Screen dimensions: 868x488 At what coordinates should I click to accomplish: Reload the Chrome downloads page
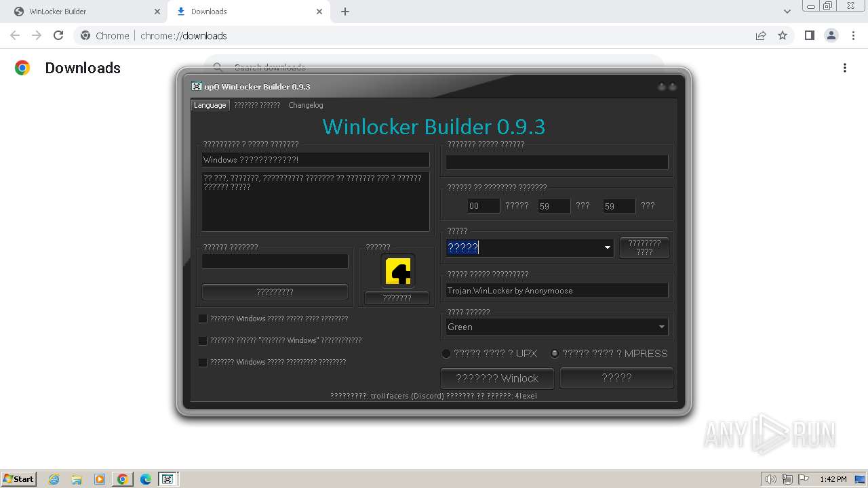click(58, 36)
